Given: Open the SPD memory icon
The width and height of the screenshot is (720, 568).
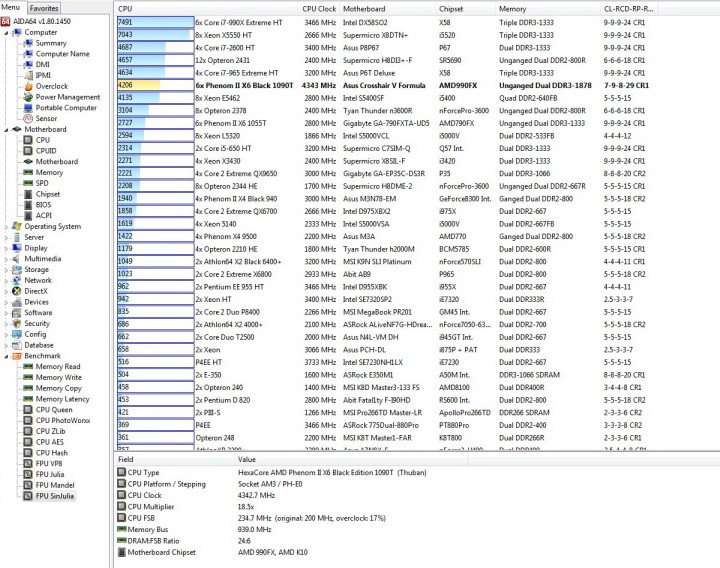Looking at the screenshot, I should [28, 183].
